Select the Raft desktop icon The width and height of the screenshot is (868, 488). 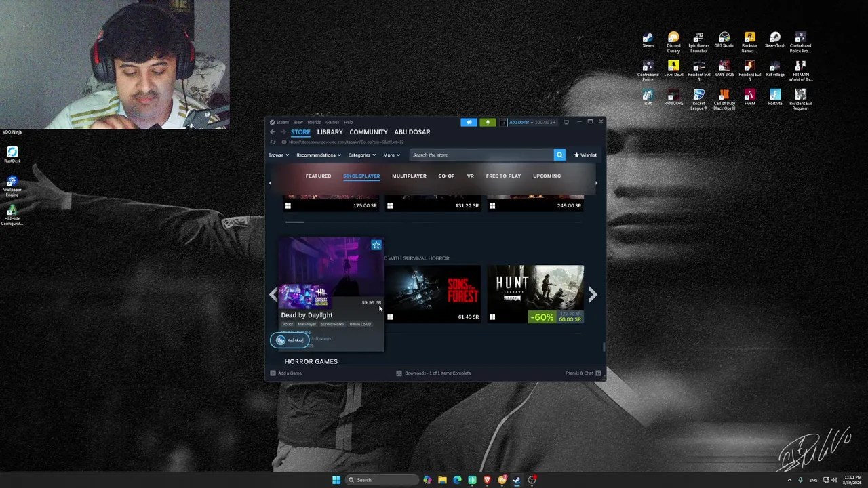coord(648,97)
